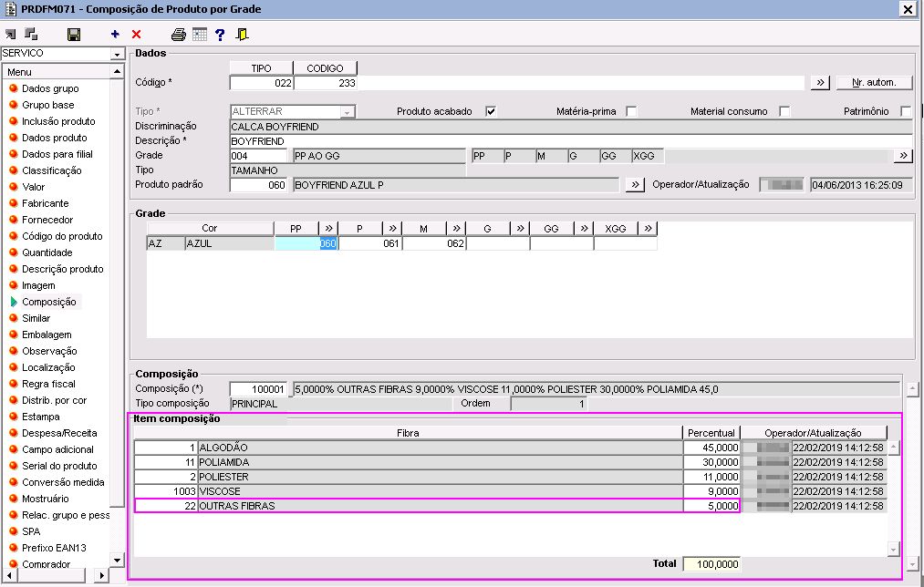Click the diagonal arrow toolbar icon
Screen dimensions: 924x587
tap(11, 34)
